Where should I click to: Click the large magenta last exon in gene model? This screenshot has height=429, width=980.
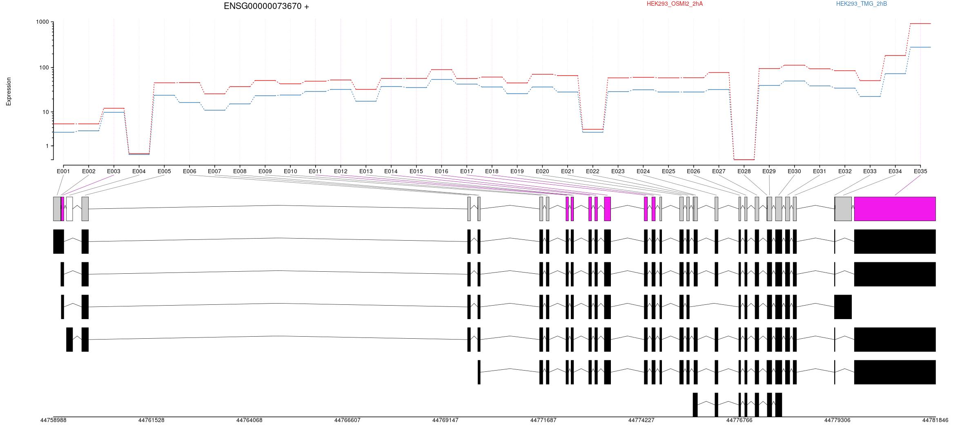pos(895,209)
